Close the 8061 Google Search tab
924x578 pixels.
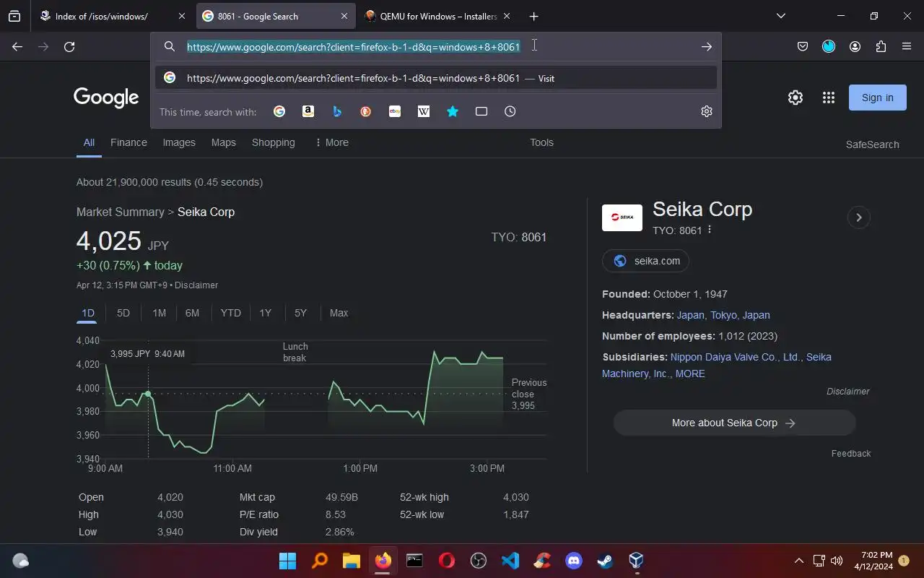coord(344,16)
